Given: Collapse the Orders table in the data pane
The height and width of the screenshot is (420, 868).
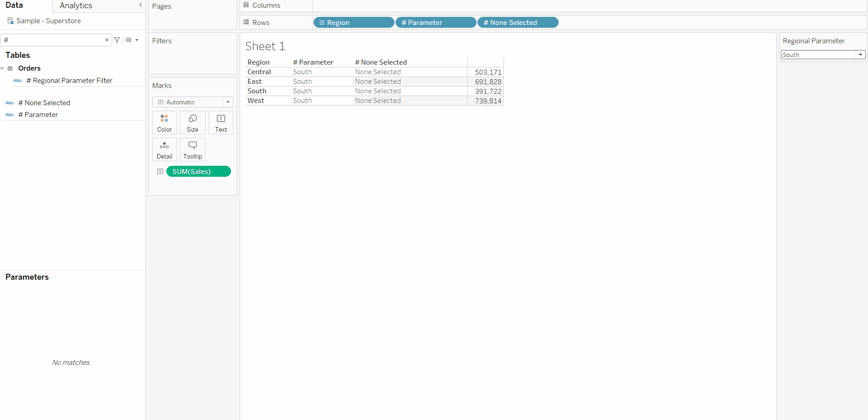Looking at the screenshot, I should (x=3, y=68).
